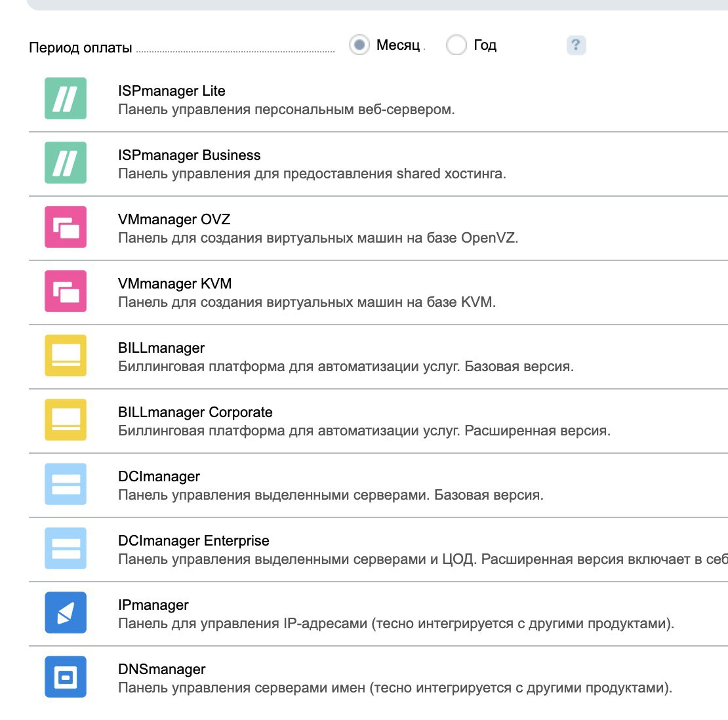This screenshot has width=728, height=720.
Task: Click description 'Панель управления персональным веб-сервером.'
Action: pos(287,110)
